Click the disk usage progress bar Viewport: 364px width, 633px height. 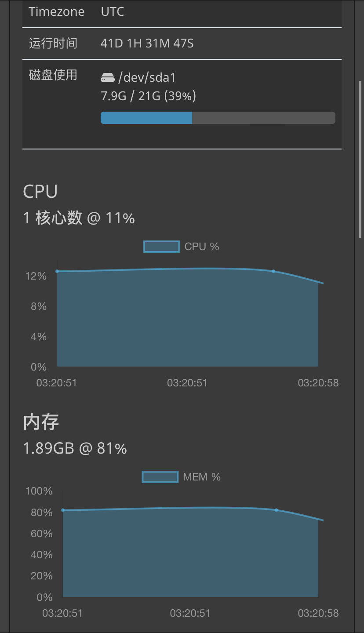point(218,118)
